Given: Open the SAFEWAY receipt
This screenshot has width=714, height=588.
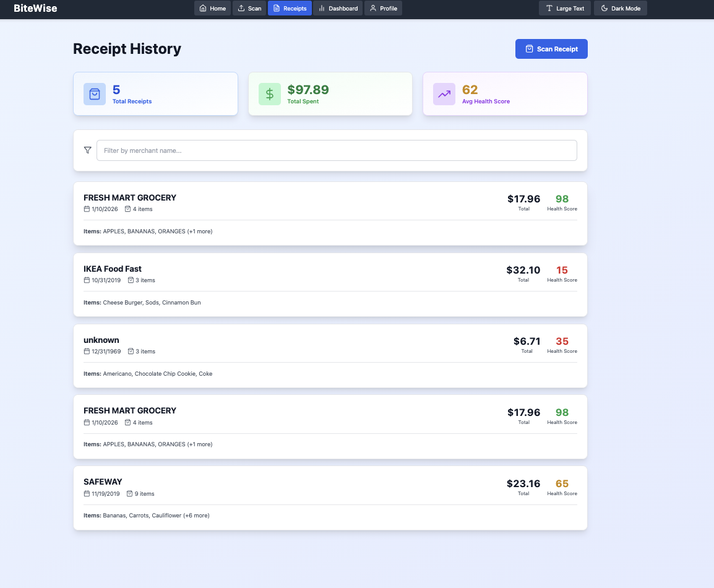Looking at the screenshot, I should (x=330, y=498).
